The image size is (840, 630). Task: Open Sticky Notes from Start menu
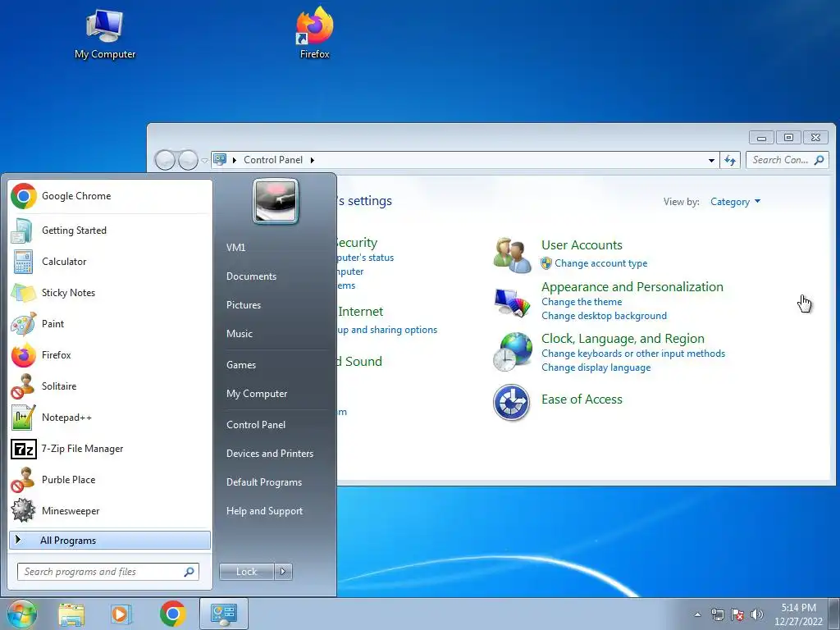tap(110, 293)
